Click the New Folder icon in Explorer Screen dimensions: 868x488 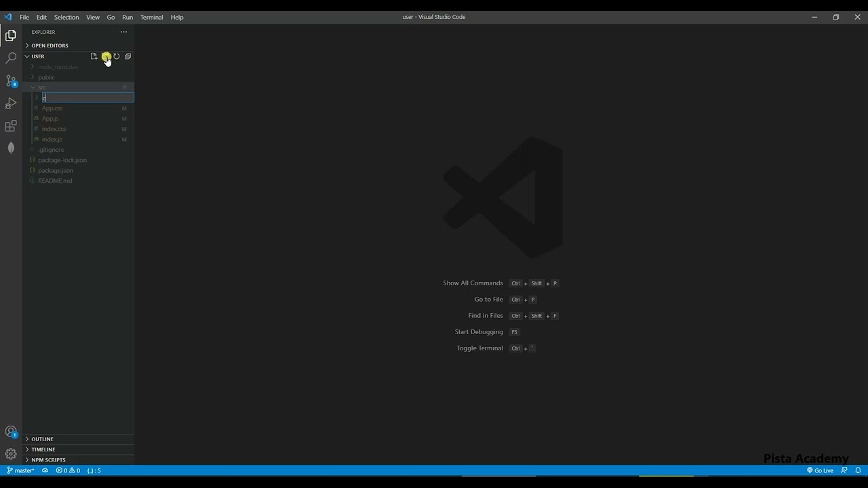(106, 56)
